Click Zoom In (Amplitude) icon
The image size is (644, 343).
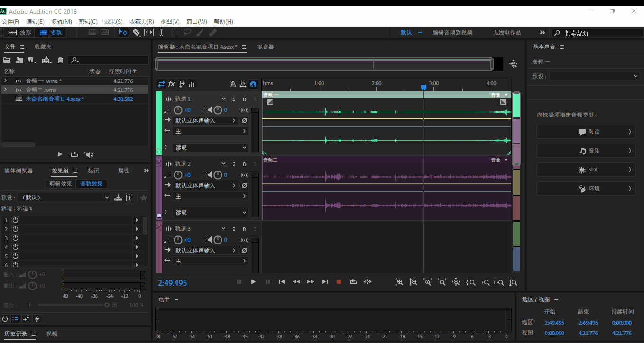coord(399,282)
